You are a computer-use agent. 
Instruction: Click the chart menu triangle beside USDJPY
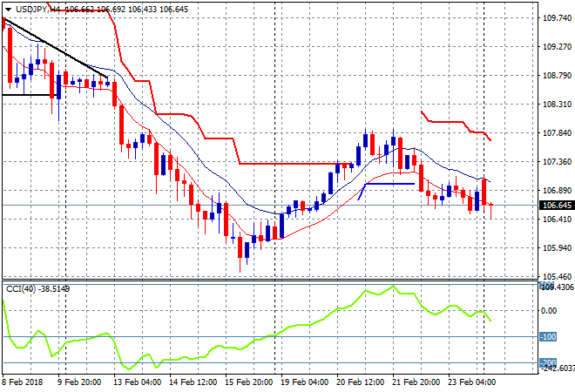click(8, 10)
